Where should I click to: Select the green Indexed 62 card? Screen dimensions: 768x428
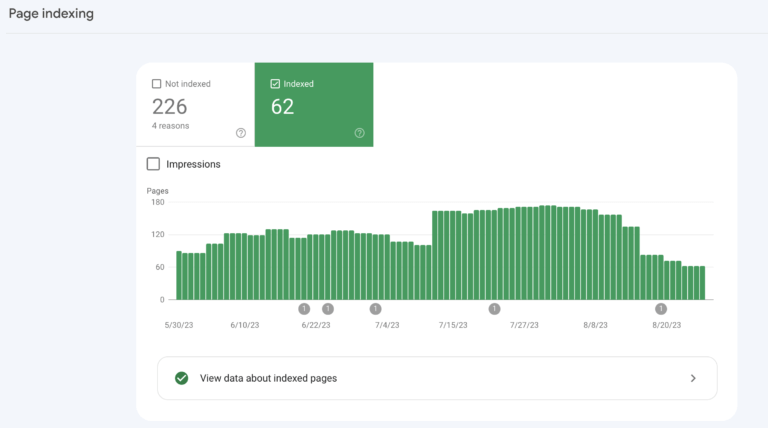314,104
